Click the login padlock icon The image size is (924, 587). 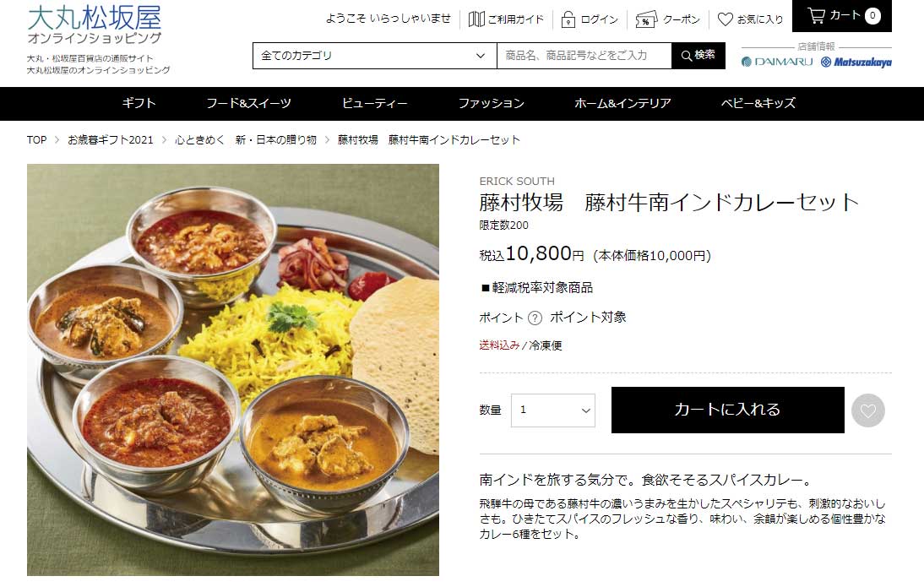[x=568, y=19]
